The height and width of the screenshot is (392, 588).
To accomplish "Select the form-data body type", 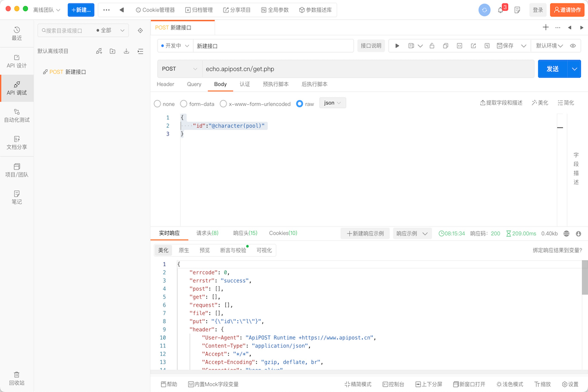I will pos(184,104).
